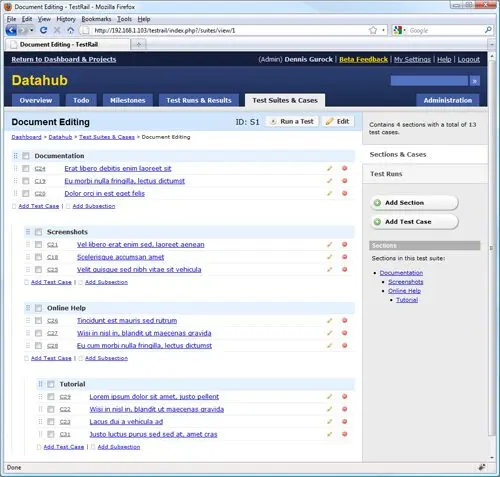Click the edit pencil for 'Eu morbi nulla fringilla' in Documentation
Image resolution: width=500 pixels, height=477 pixels.
329,181
